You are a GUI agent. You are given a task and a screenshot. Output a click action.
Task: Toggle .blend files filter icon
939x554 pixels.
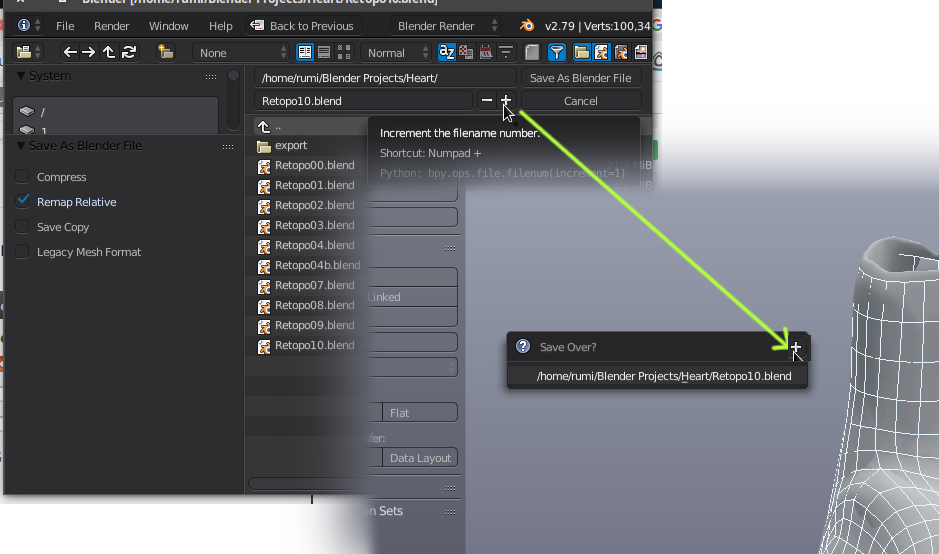[x=601, y=52]
